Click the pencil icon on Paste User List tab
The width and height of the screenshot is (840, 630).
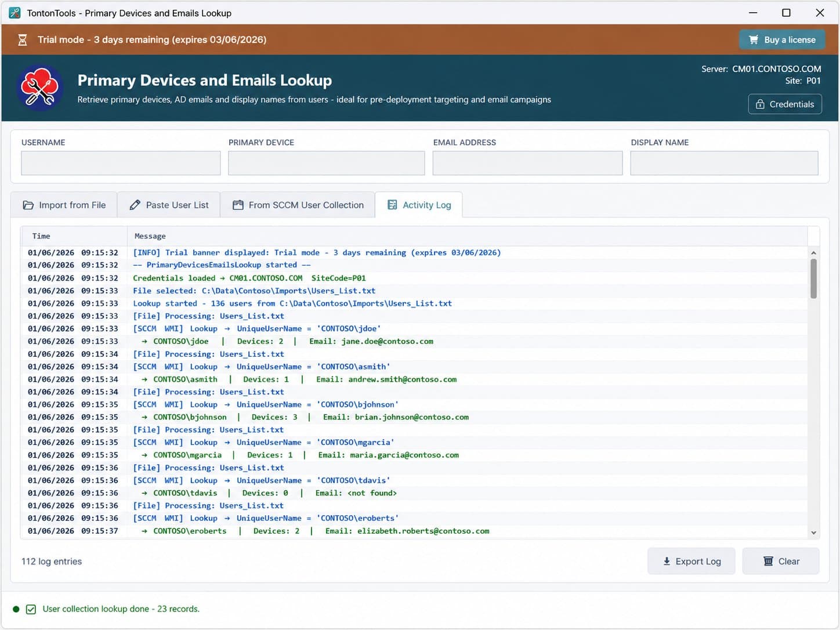point(135,205)
